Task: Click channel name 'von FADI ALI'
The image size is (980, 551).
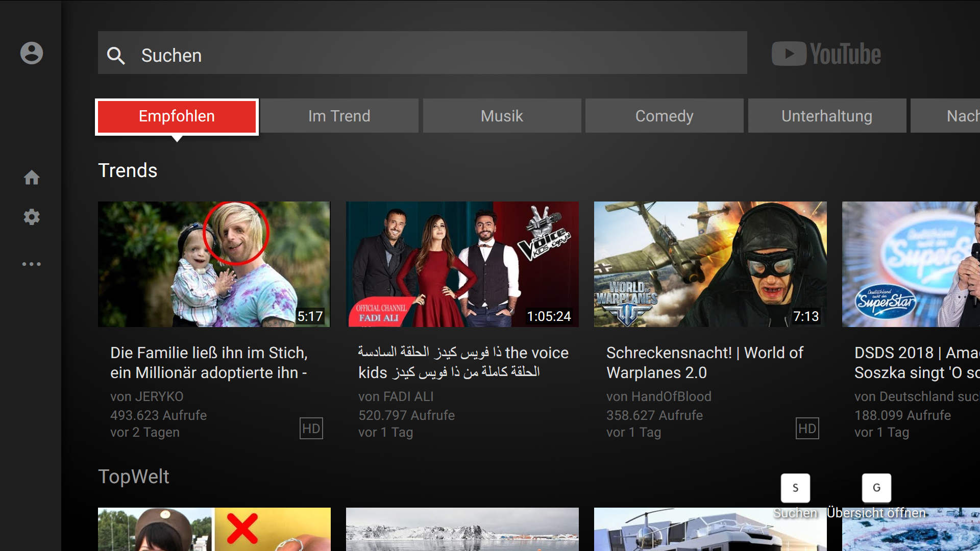Action: 396,396
